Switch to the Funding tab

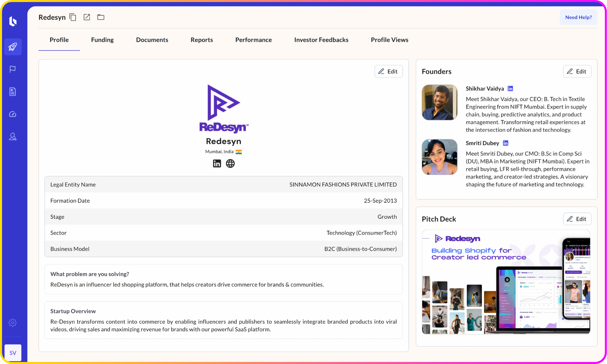102,40
